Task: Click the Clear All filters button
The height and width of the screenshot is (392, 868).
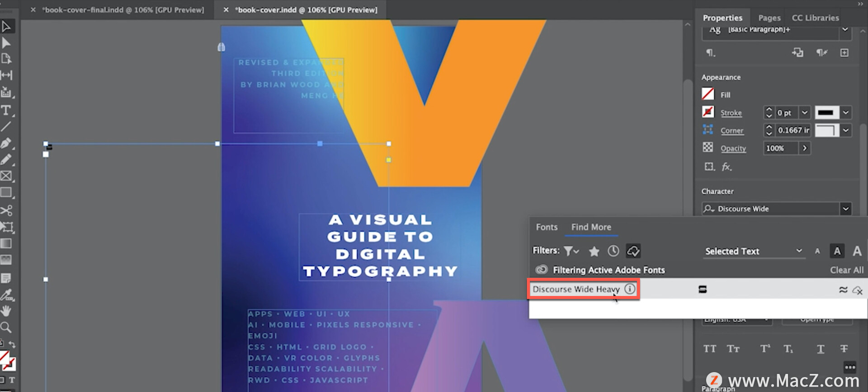Action: pos(846,270)
